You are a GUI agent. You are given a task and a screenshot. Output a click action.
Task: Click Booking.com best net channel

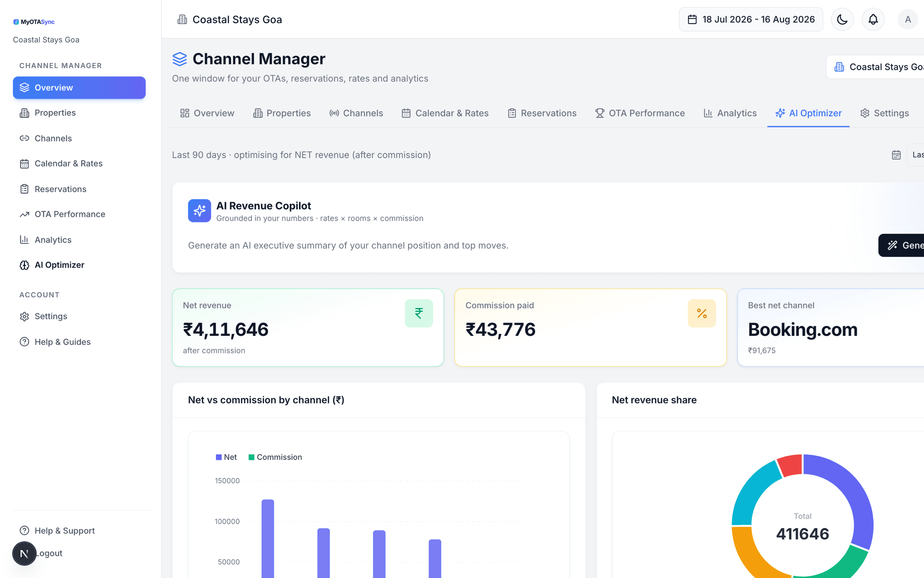click(x=803, y=329)
